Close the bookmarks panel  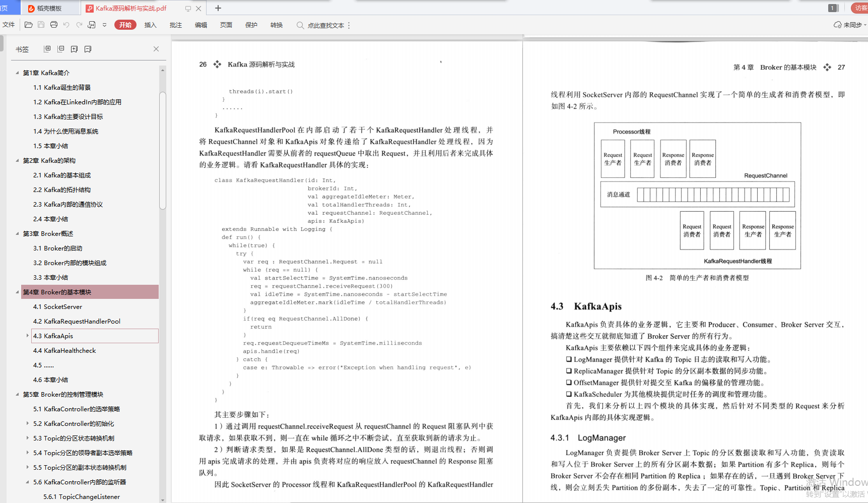coord(156,49)
